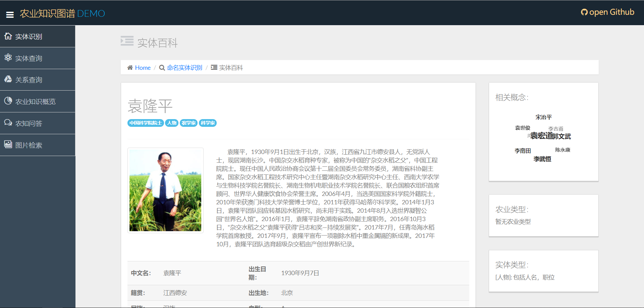
Task: Click the GitHub octocat icon
Action: click(584, 12)
